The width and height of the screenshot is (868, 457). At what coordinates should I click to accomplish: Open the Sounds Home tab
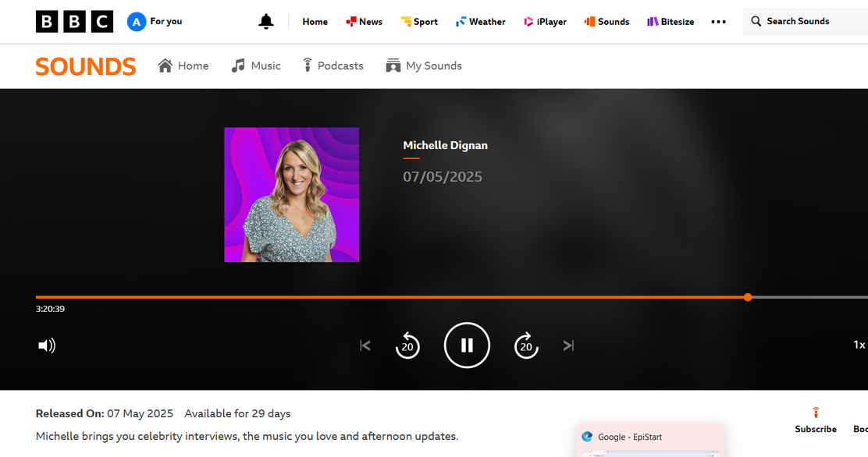[183, 66]
